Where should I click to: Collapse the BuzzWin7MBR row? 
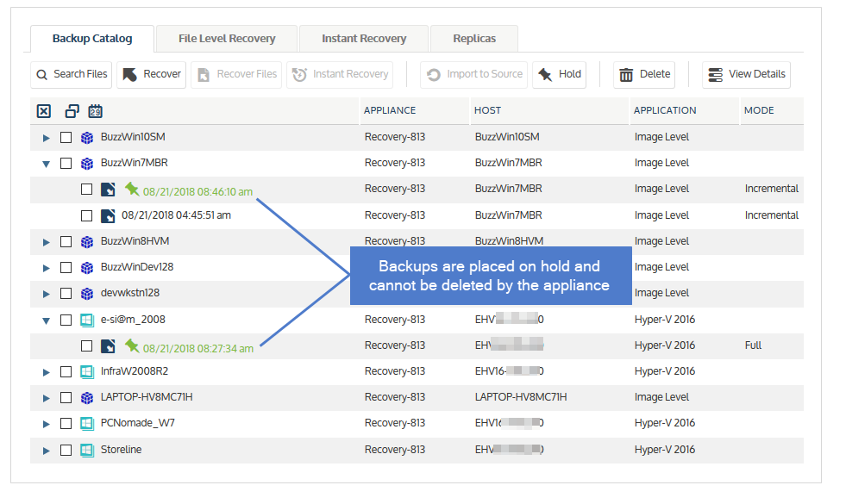(x=47, y=164)
